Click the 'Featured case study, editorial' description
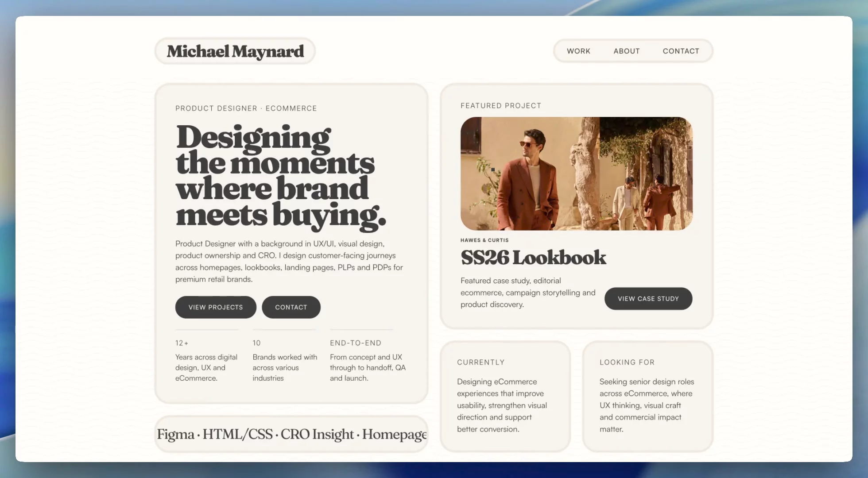This screenshot has height=478, width=868. [x=528, y=293]
